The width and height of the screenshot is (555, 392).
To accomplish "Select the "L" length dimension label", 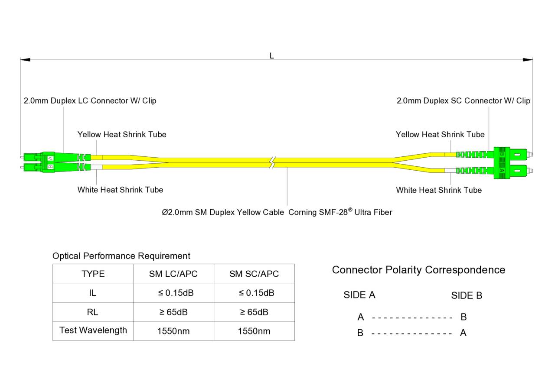I will coord(272,55).
